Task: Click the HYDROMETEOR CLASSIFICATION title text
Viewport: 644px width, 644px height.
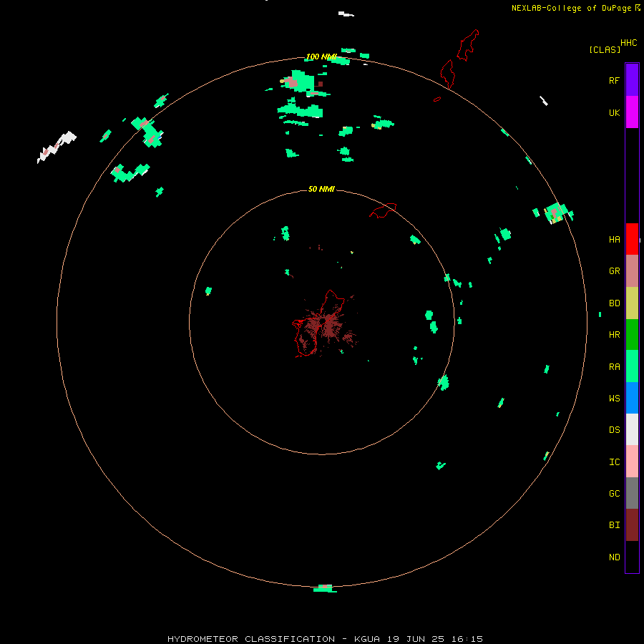Action: 251,639
